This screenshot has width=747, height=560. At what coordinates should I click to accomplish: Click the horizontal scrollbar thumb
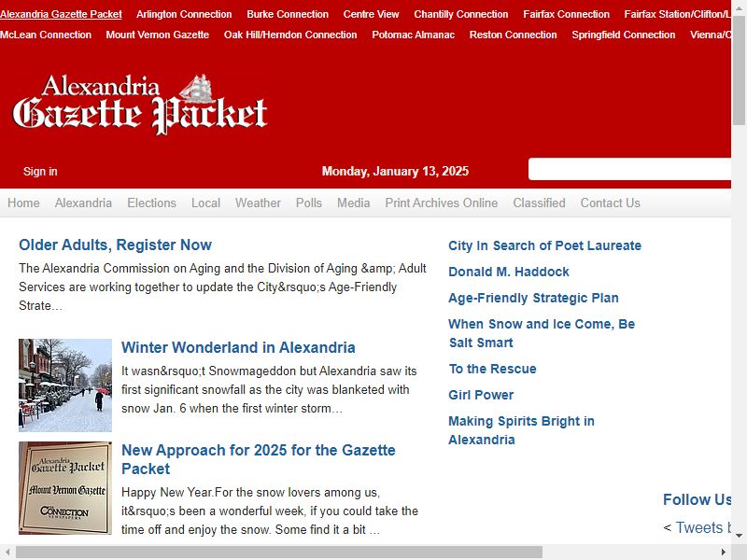279,552
